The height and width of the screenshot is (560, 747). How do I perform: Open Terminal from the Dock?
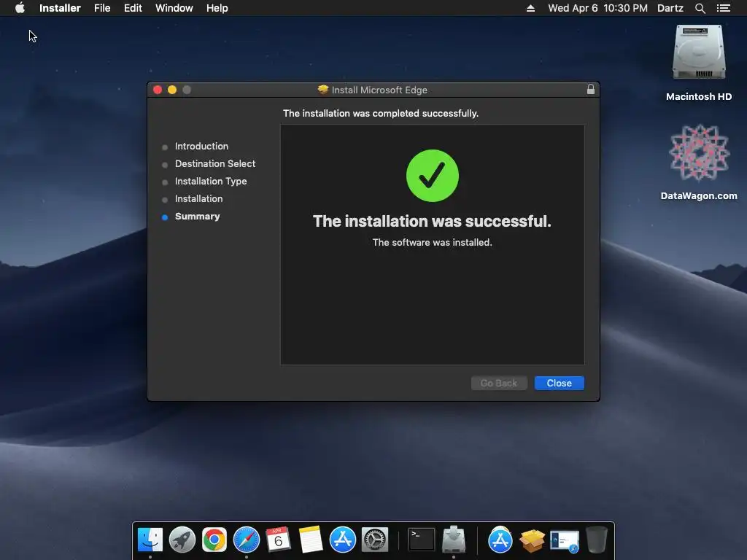tap(422, 540)
